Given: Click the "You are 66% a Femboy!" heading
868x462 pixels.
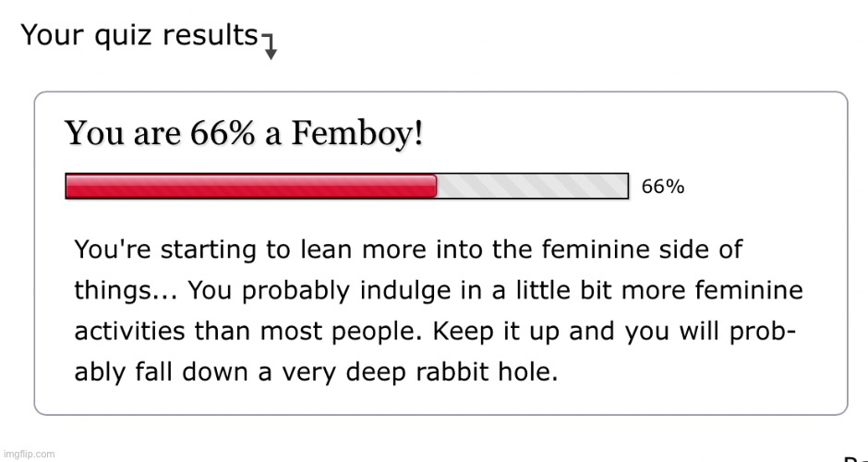Looking at the screenshot, I should pos(245,135).
